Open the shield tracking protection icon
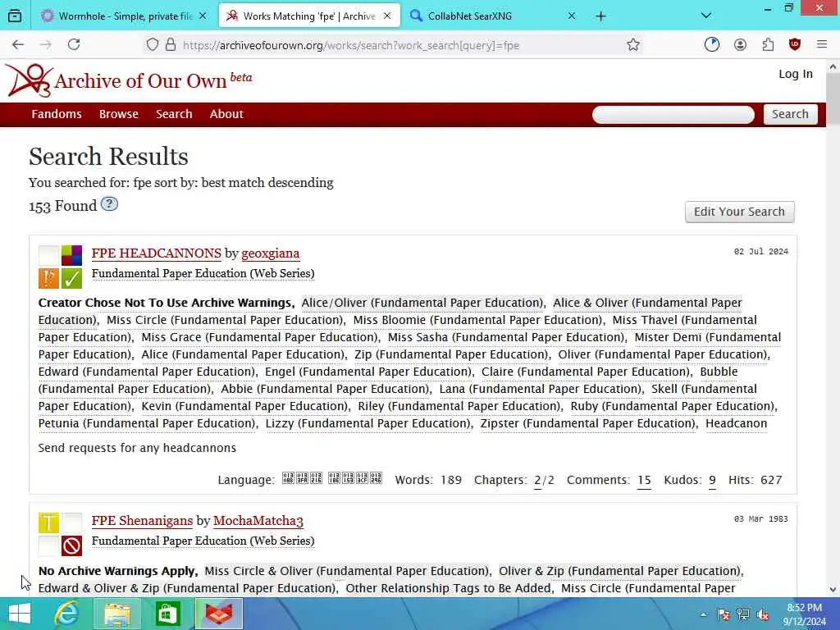This screenshot has width=840, height=630. 153,45
